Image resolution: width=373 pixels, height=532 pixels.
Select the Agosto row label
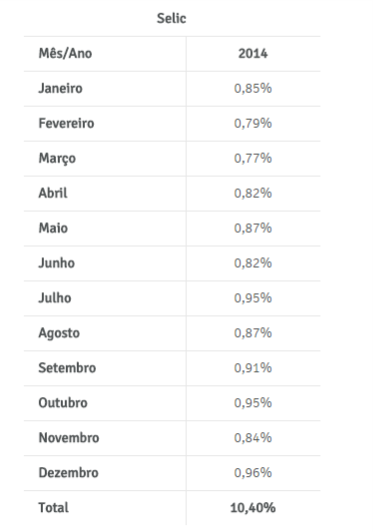tap(59, 333)
